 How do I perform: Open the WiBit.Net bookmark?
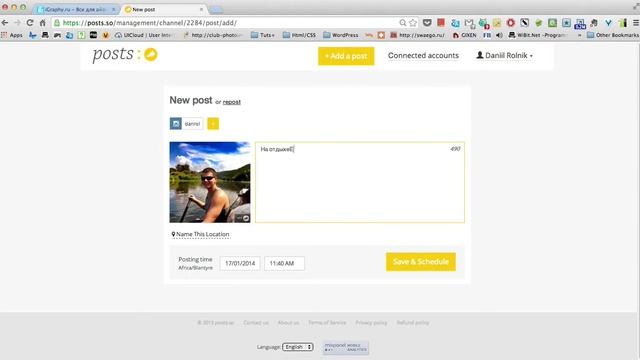[538, 35]
